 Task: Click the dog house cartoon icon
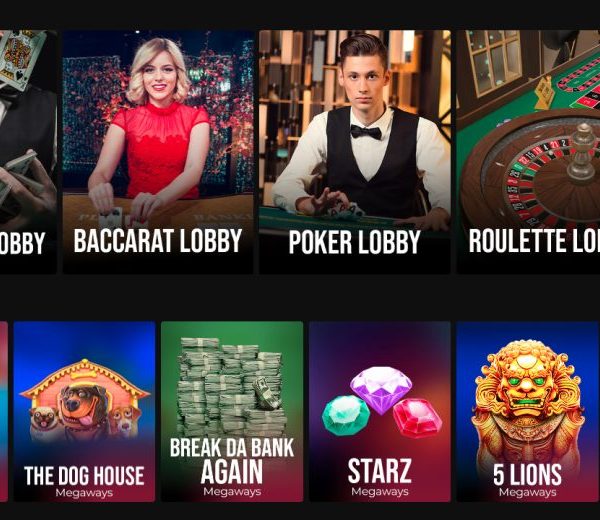[84, 400]
